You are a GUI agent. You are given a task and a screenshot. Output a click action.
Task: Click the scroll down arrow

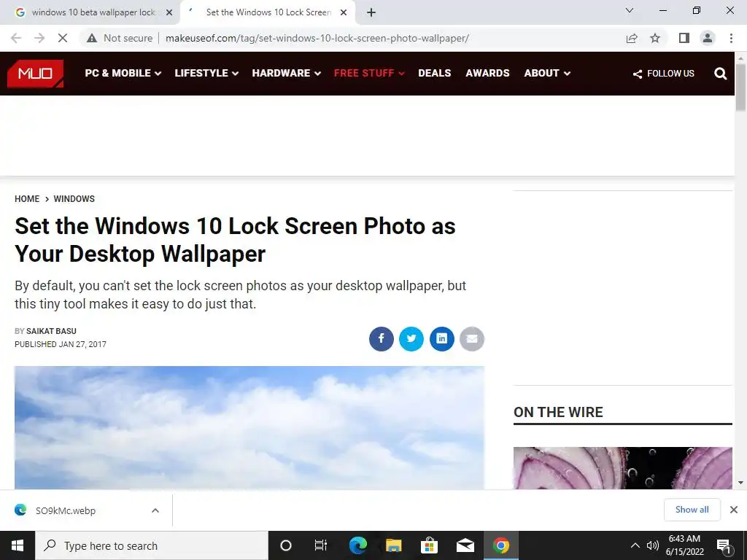740,483
